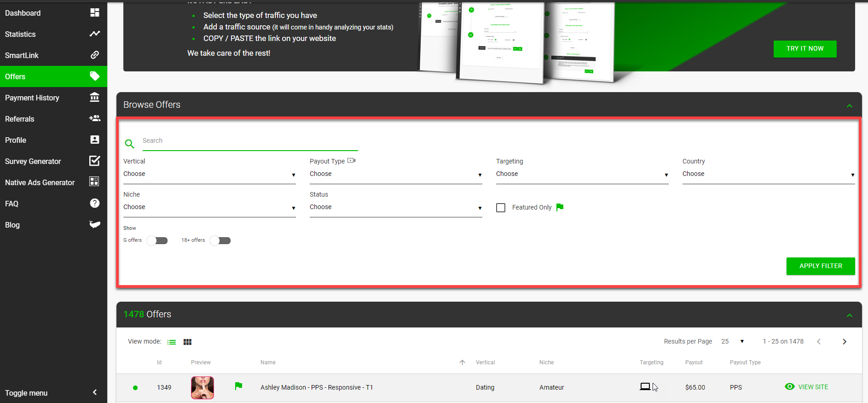Image resolution: width=868 pixels, height=403 pixels.
Task: Click the Niche column header
Action: (546, 362)
